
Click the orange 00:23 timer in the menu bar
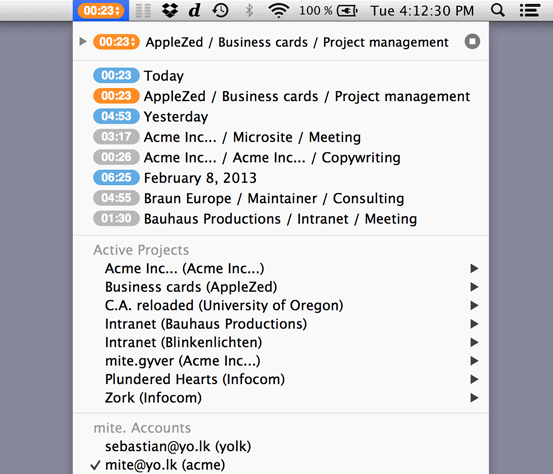(x=101, y=11)
